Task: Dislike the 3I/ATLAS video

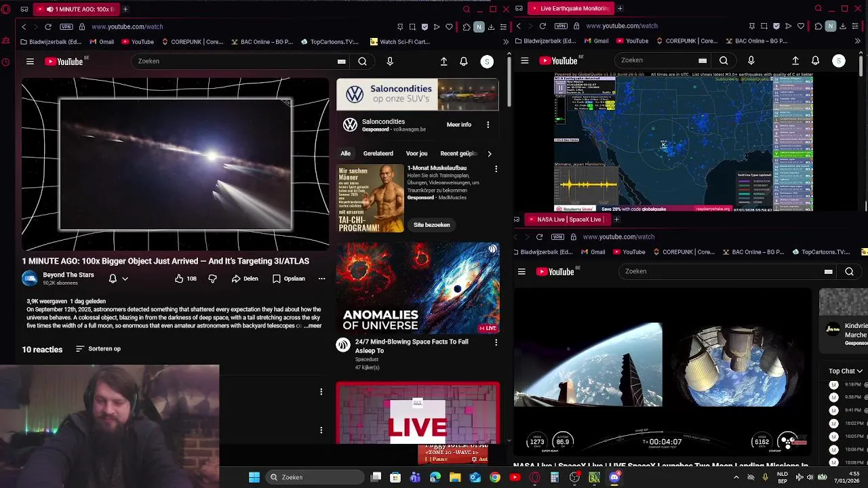Action: pyautogui.click(x=212, y=279)
